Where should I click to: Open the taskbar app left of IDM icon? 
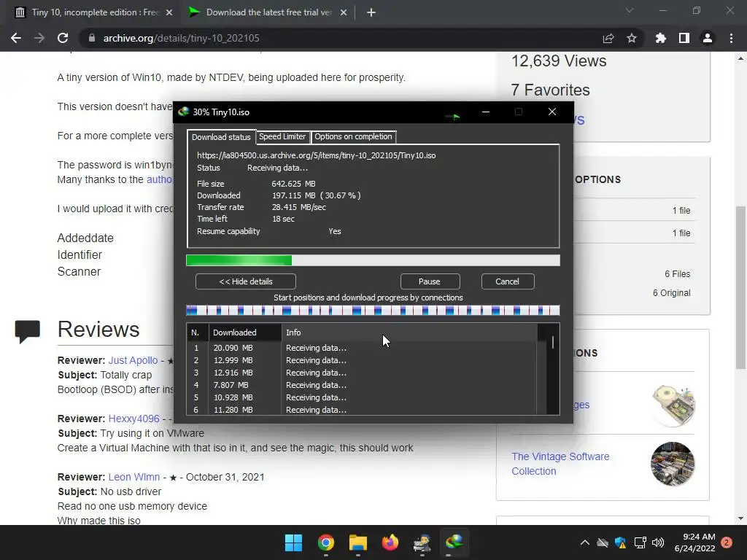pos(422,542)
